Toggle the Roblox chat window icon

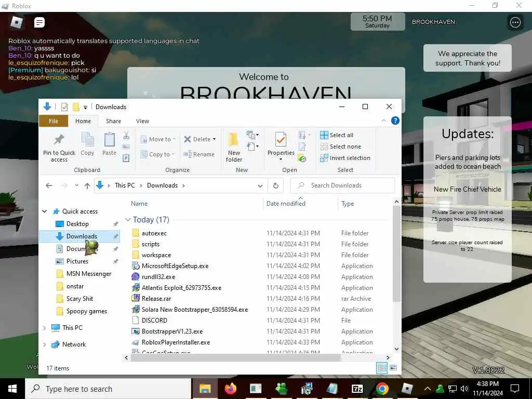(x=39, y=22)
